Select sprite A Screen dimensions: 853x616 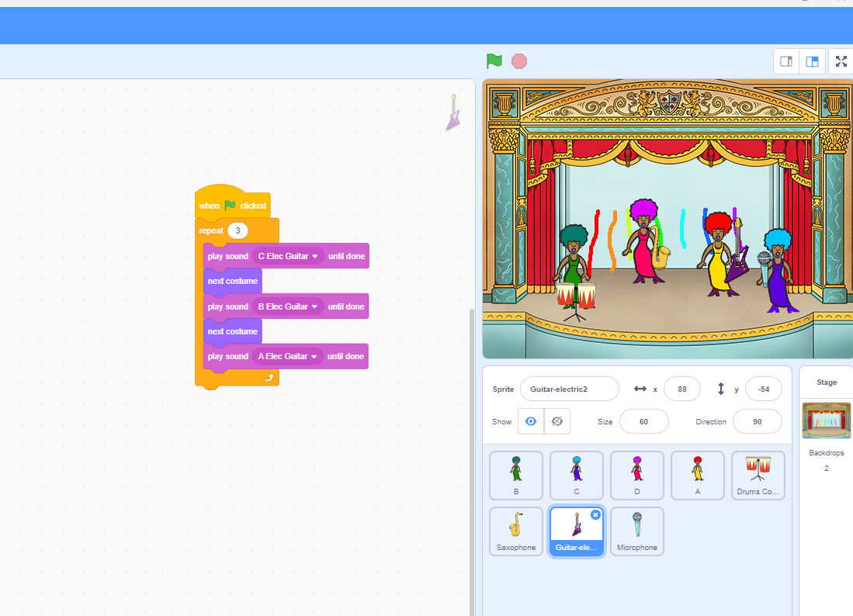point(698,475)
